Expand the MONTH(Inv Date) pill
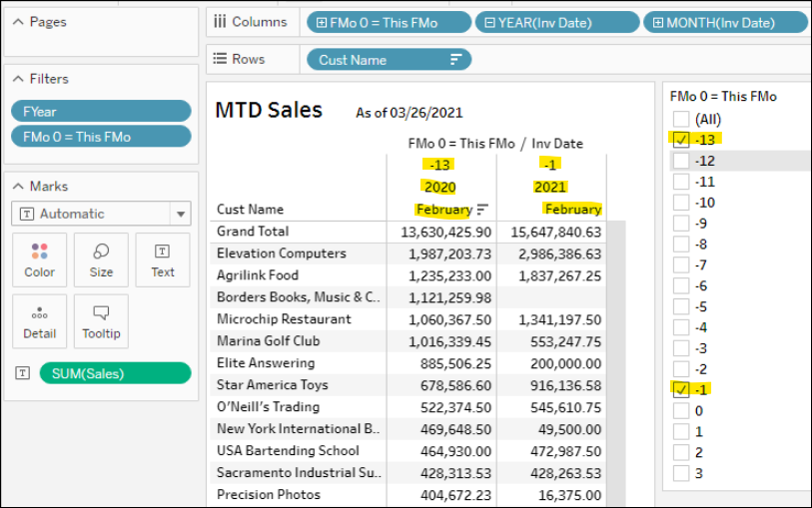Viewport: 812px width, 508px height. coord(658,23)
